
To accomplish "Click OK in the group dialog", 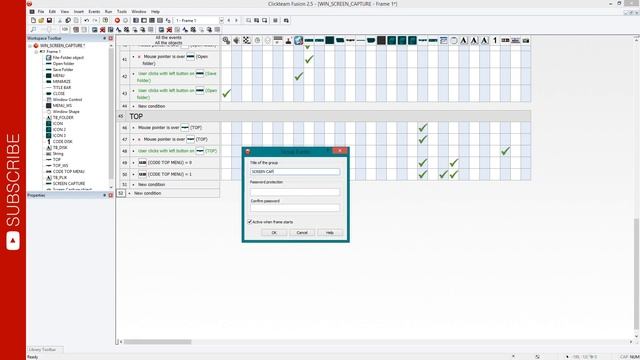I will coord(274,233).
